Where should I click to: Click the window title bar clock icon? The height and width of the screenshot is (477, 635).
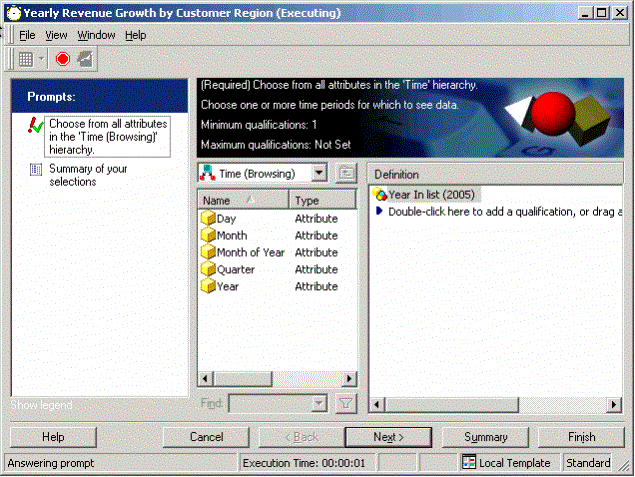click(x=14, y=13)
